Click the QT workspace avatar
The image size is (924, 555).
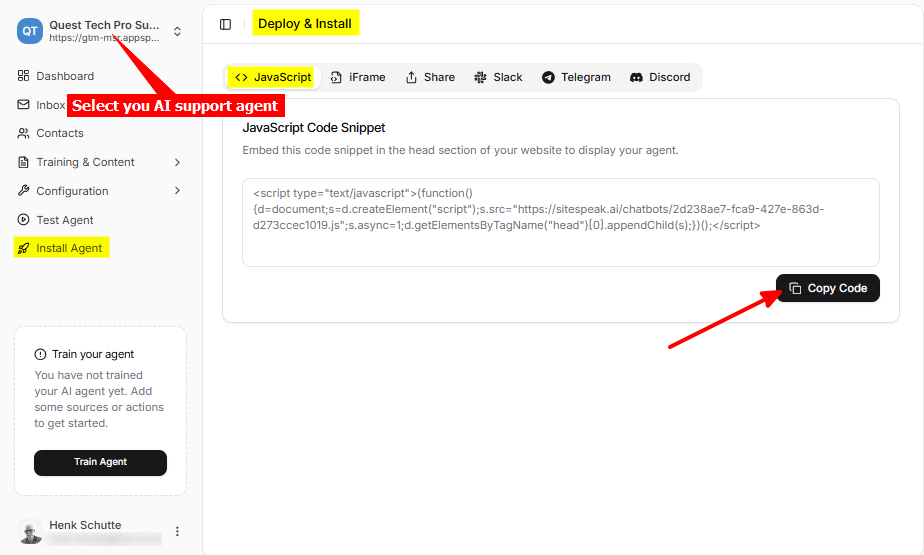29,31
